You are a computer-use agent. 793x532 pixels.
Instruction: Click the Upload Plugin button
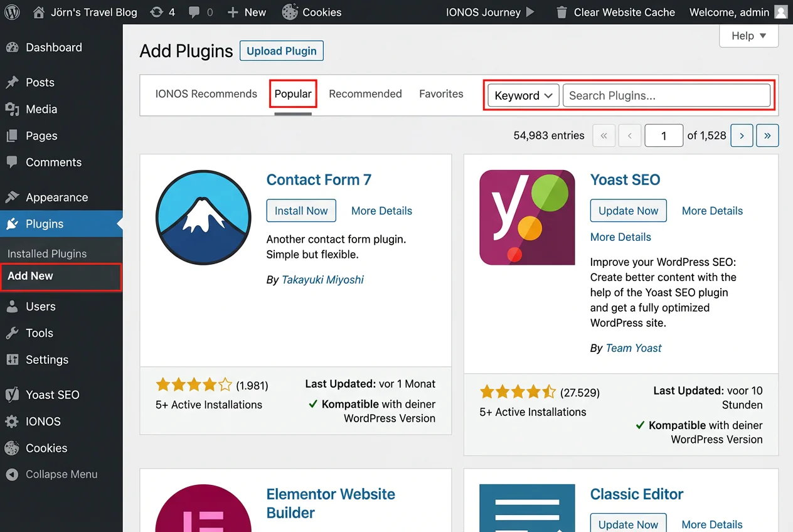[x=282, y=51]
